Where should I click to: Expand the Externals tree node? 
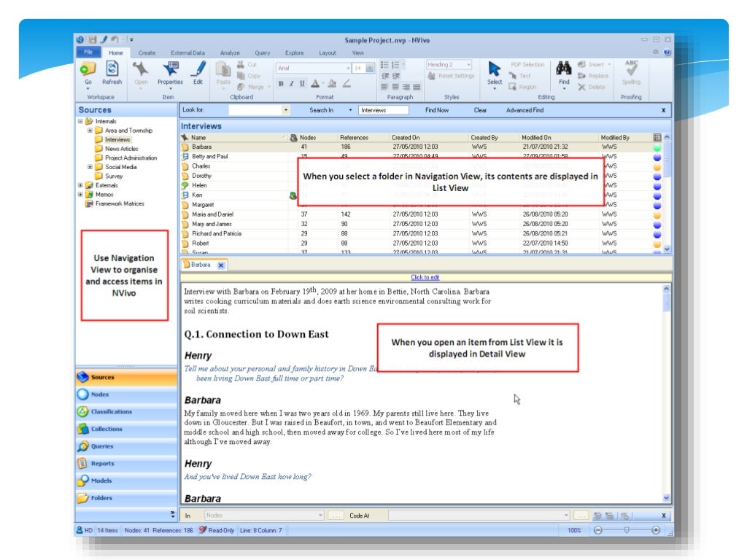(x=80, y=185)
